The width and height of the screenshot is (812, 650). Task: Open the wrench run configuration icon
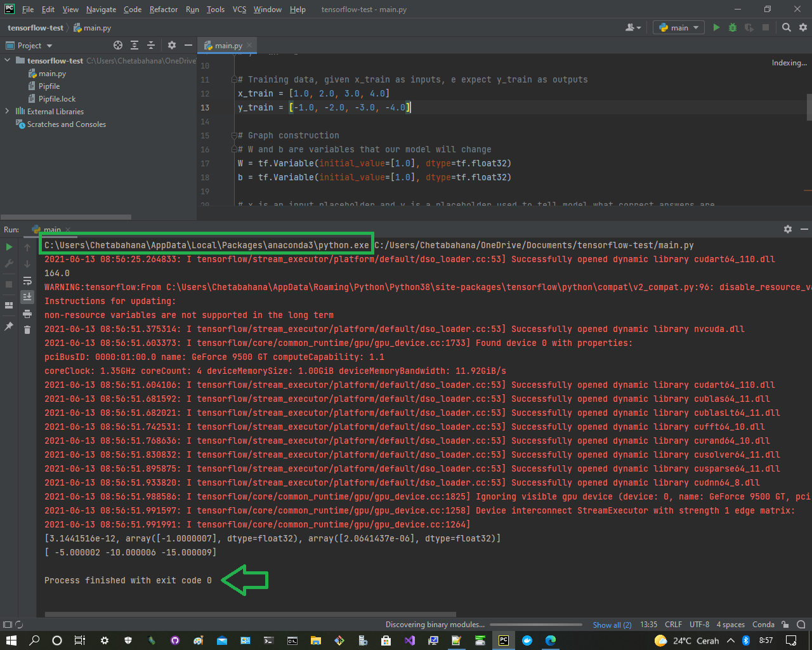click(x=9, y=263)
